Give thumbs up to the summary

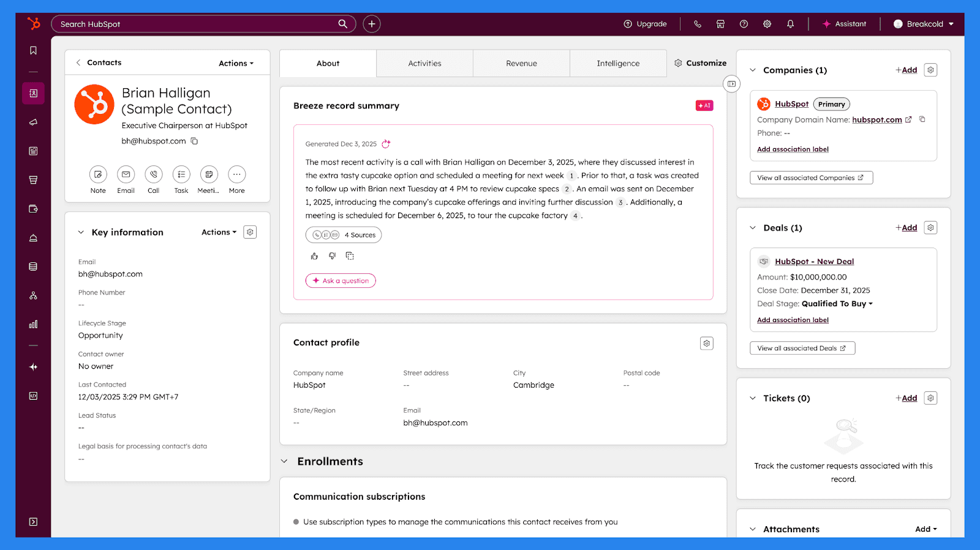tap(314, 256)
